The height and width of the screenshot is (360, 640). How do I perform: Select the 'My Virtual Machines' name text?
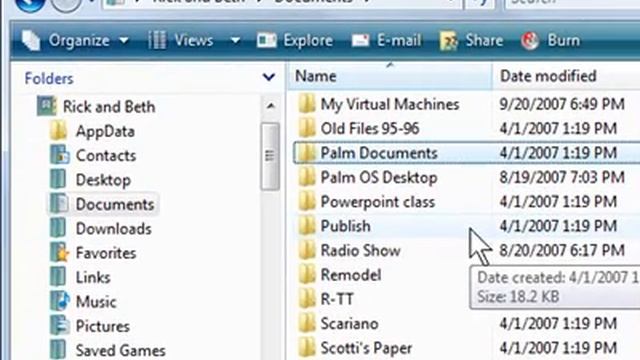[390, 104]
